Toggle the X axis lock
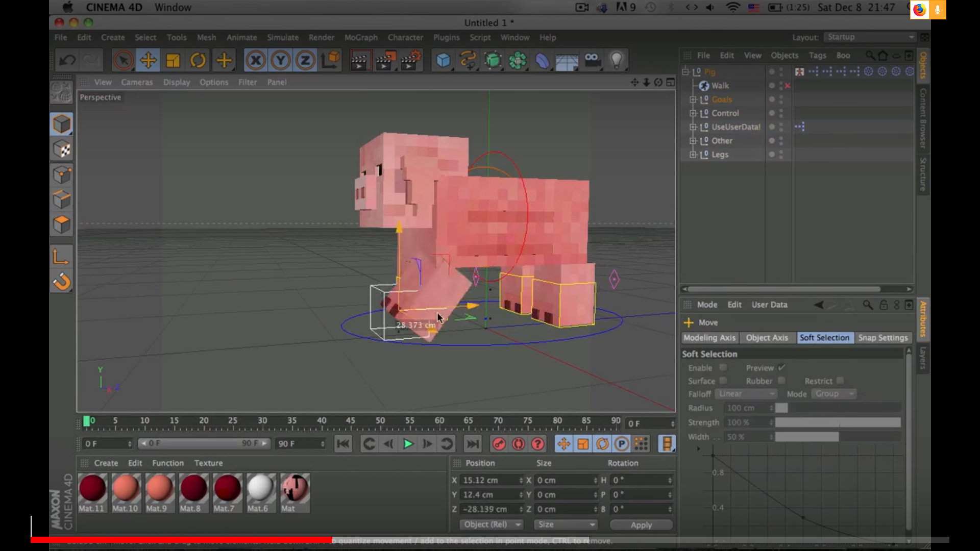980x551 pixels. (256, 61)
